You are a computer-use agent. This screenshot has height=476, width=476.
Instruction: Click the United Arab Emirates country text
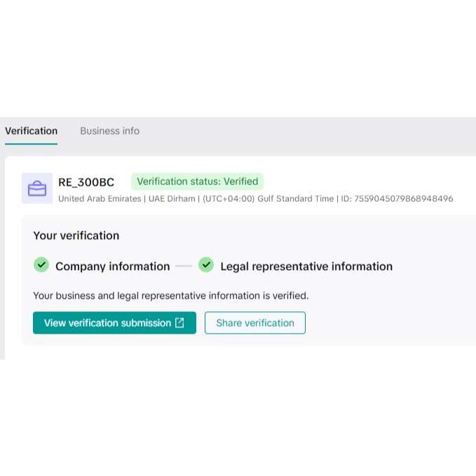(x=100, y=198)
